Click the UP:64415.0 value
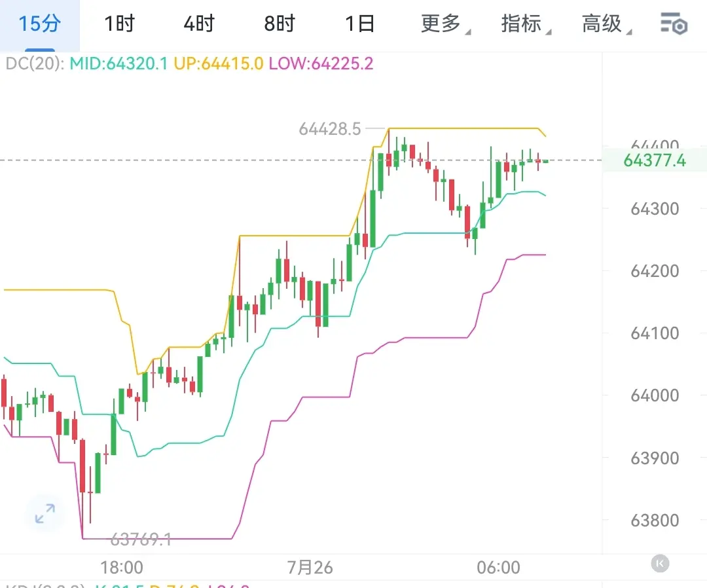Screen dimensions: 707x588 (x=218, y=64)
